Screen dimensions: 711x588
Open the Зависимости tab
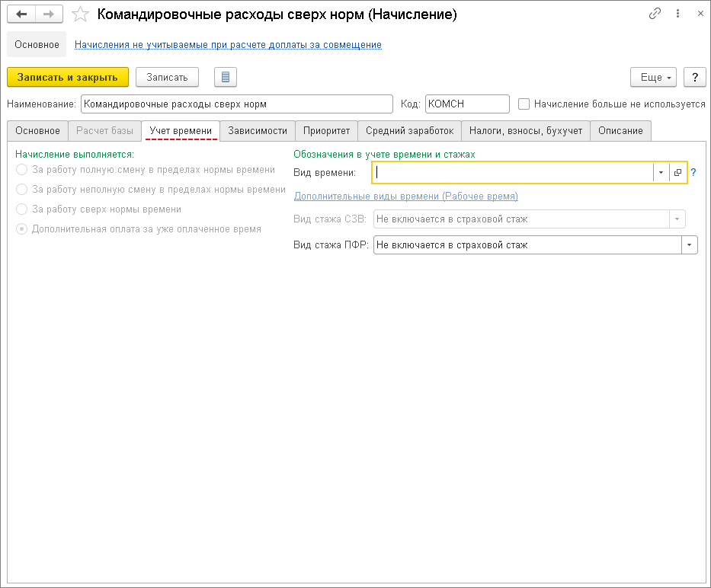(258, 130)
